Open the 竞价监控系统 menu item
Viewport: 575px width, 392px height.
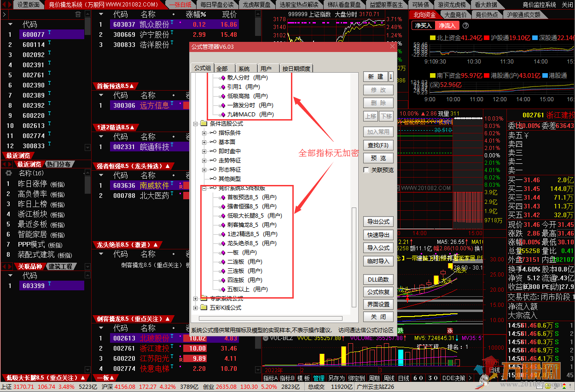539,5
